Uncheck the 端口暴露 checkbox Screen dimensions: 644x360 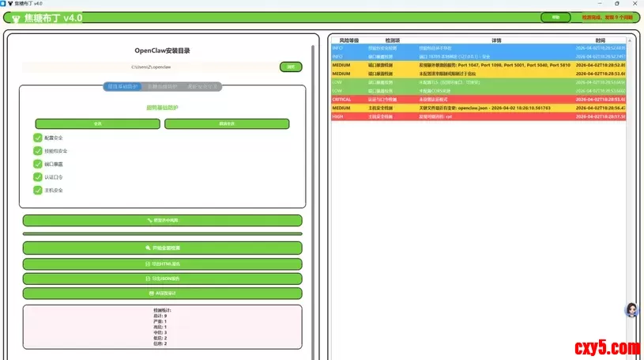click(38, 164)
